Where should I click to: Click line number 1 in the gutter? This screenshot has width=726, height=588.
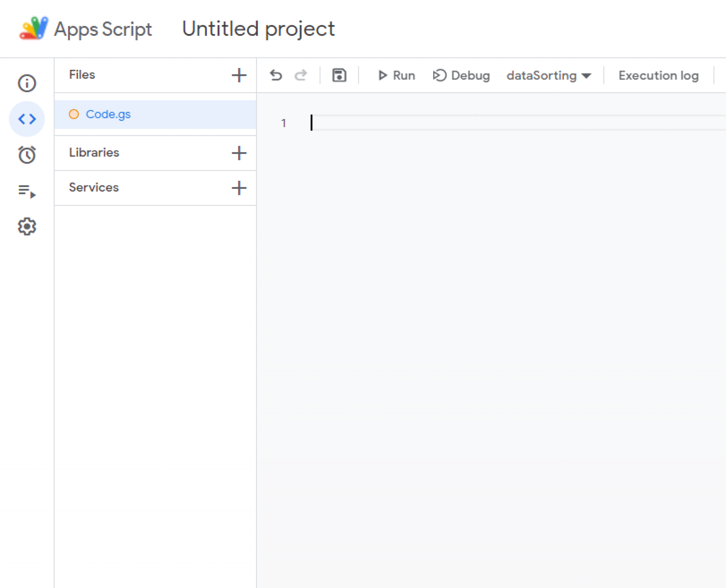(x=283, y=123)
